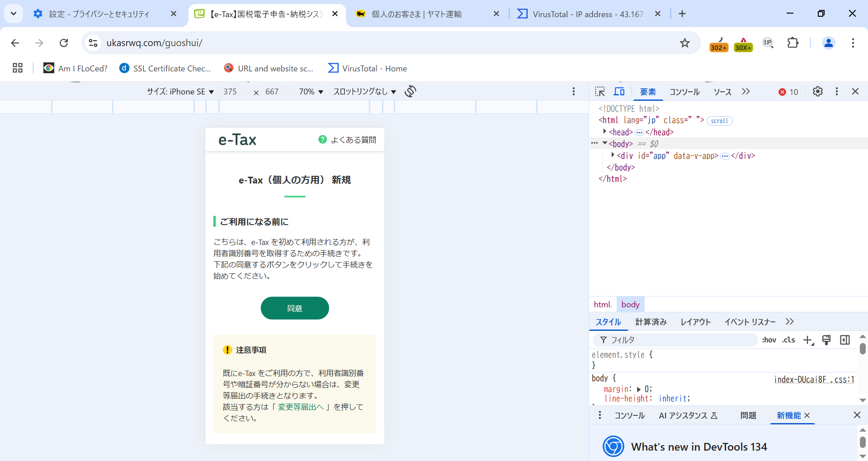Viewport: 868px width, 461px height.
Task: Open the device size iPhone SE dropdown
Action: click(x=180, y=91)
